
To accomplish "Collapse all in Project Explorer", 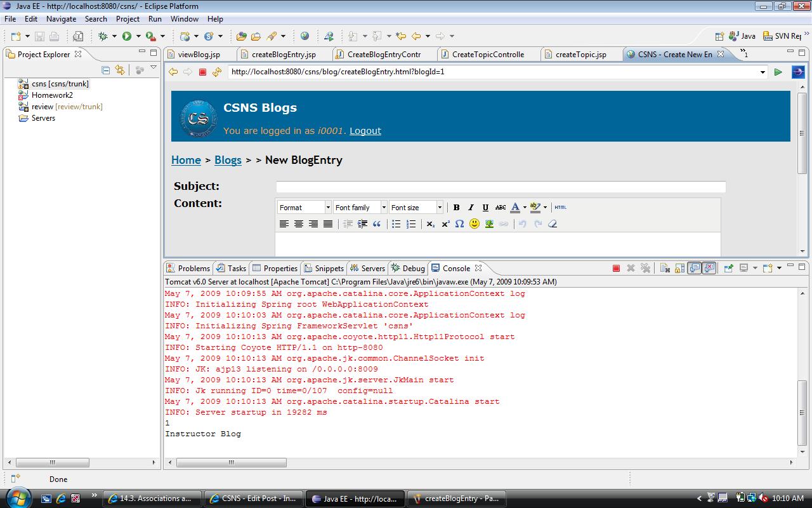I will (106, 70).
